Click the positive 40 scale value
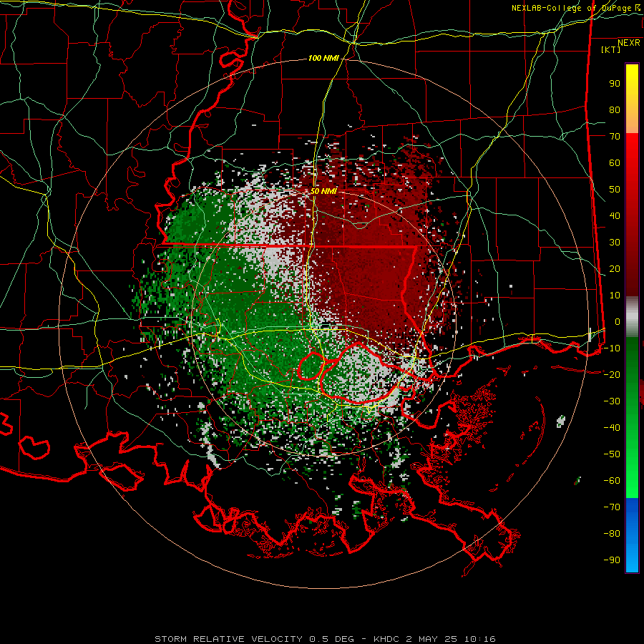The height and width of the screenshot is (644, 644). (x=615, y=215)
